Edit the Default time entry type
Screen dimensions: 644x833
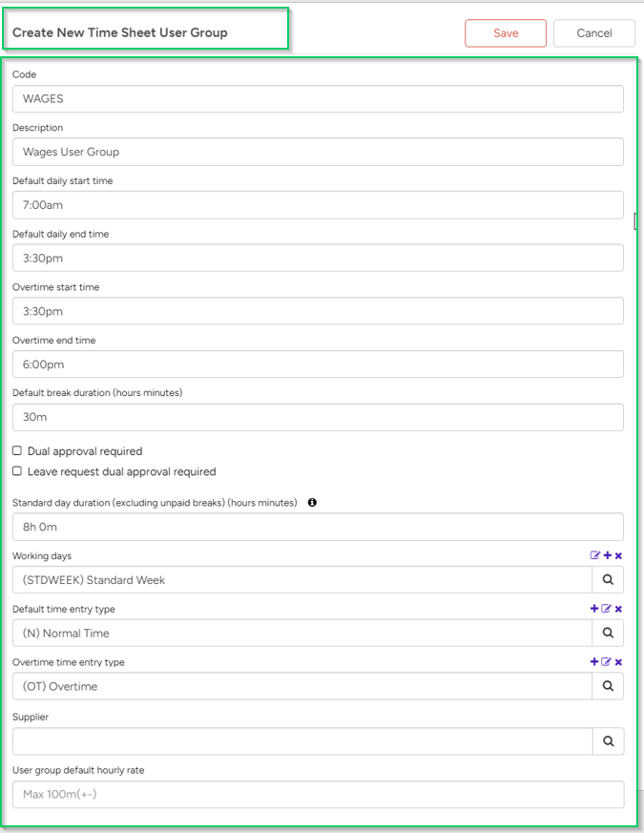tap(606, 608)
